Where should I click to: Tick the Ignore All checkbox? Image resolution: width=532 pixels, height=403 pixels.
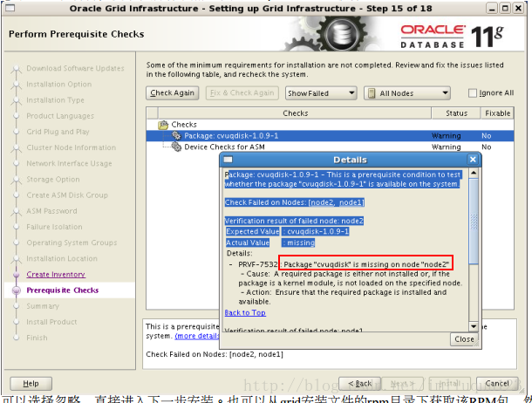[x=473, y=93]
